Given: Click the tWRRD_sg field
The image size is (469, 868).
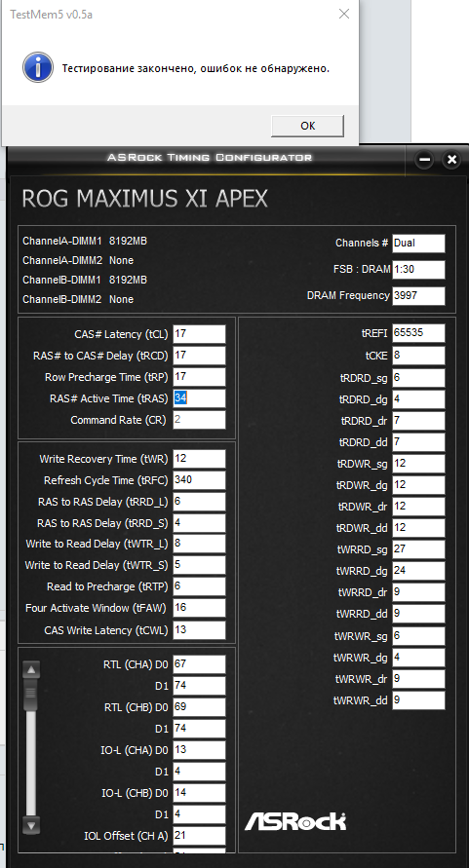Looking at the screenshot, I should coord(418,549).
